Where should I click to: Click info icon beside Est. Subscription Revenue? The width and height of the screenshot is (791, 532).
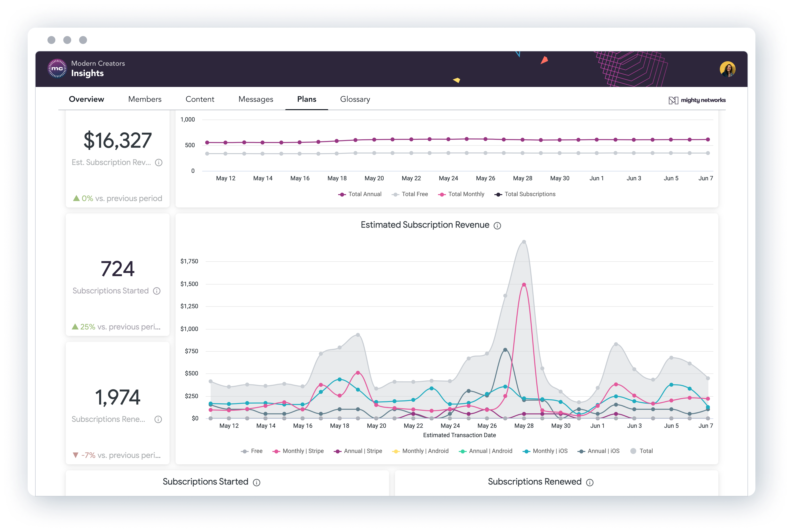[158, 163]
